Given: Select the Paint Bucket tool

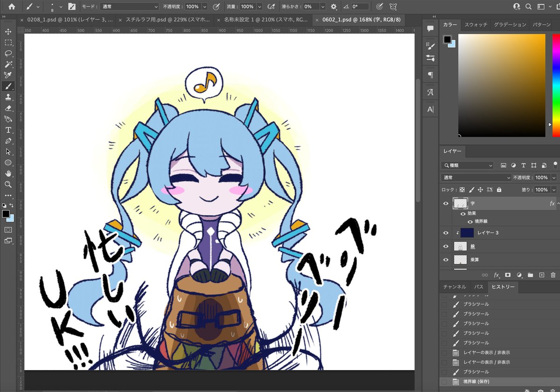Looking at the screenshot, I should pyautogui.click(x=8, y=119).
